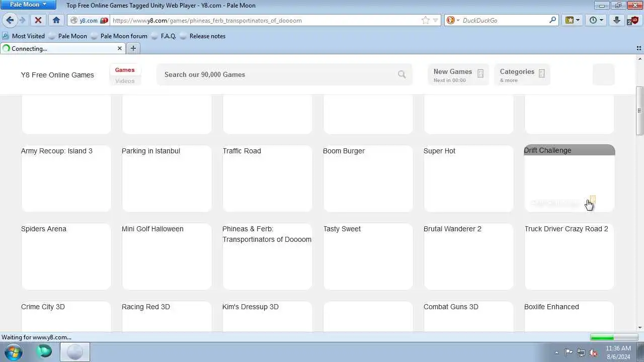
Task: Open the Pale Moon application menu
Action: coord(28,5)
